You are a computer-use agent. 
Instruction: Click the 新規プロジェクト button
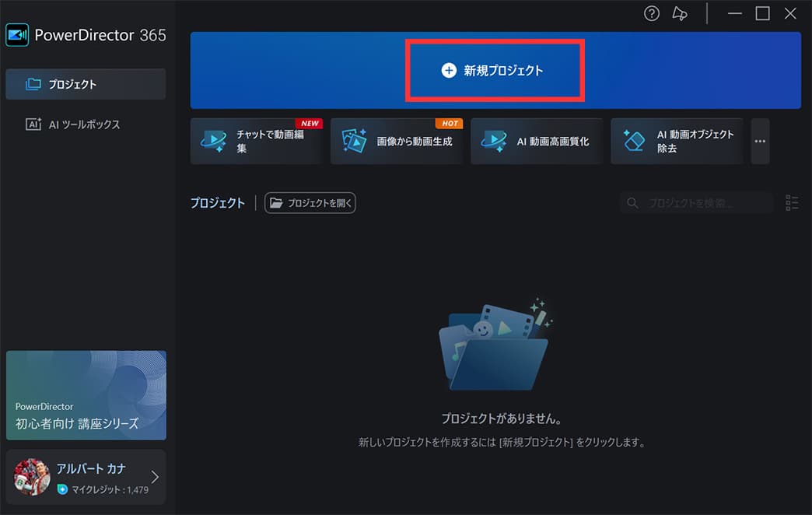[495, 71]
